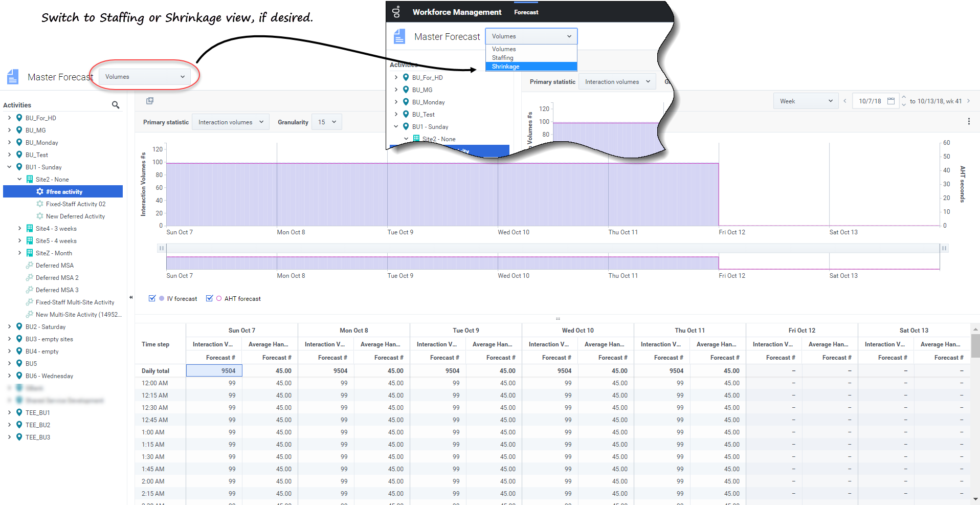Select Staffing in the dropdown list

pos(502,58)
